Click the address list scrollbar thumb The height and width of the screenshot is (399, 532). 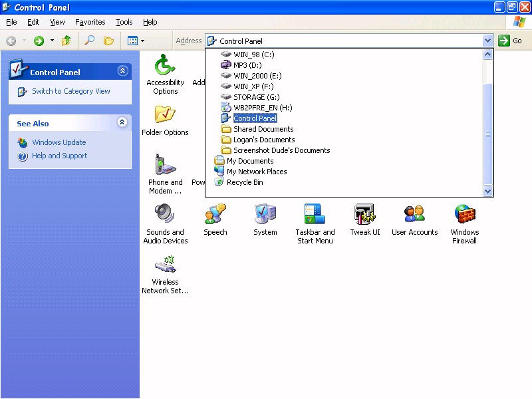[x=487, y=134]
